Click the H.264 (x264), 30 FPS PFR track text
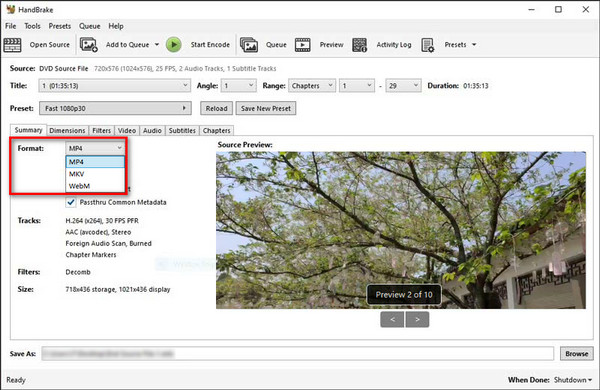 click(x=102, y=220)
